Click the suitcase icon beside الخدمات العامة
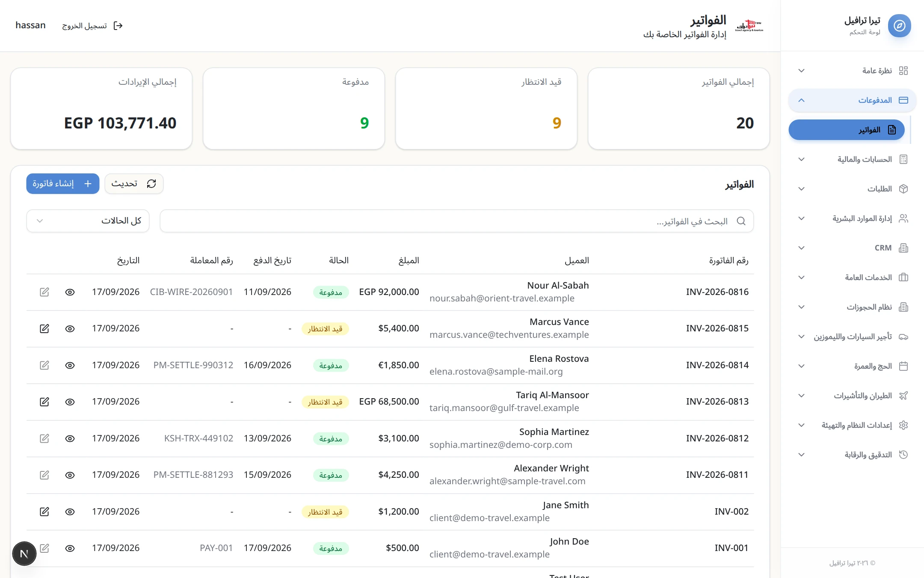 coord(903,277)
